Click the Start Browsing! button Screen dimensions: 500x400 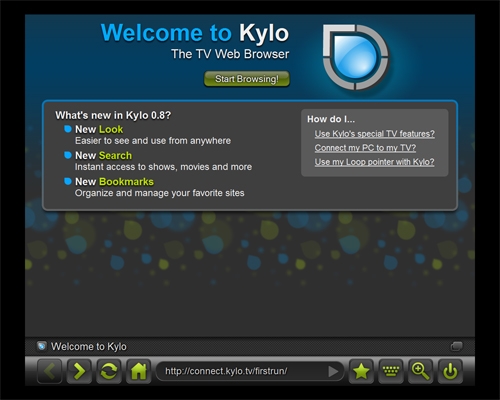(247, 79)
